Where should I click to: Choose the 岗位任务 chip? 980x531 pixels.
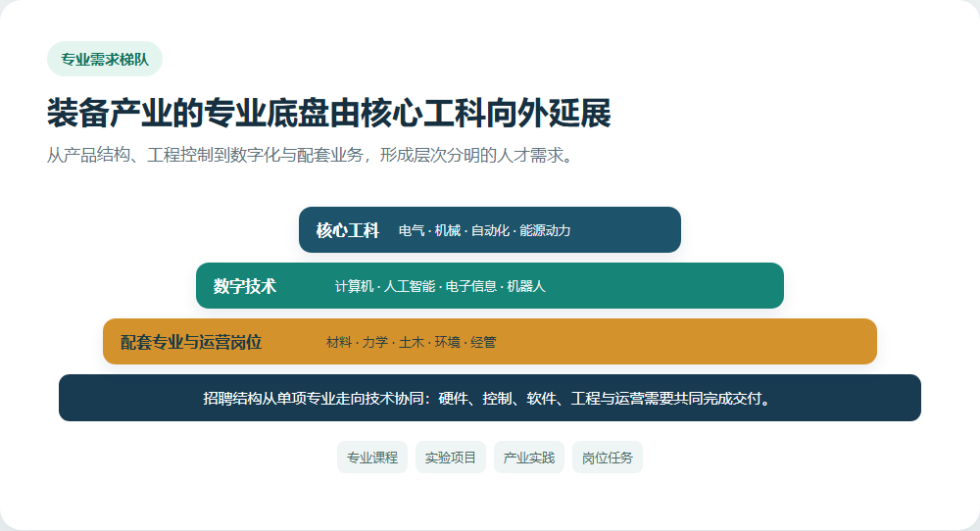[x=608, y=458]
